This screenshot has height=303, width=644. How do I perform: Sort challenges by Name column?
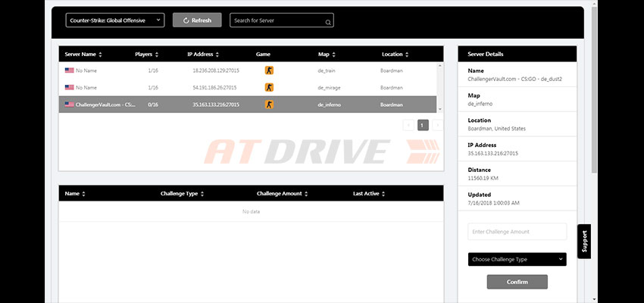point(75,193)
